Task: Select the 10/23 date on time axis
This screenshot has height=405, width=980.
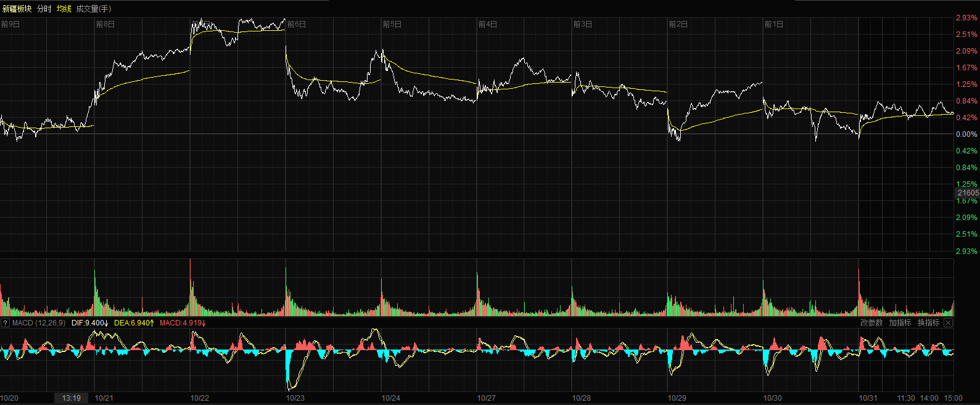Action: (x=295, y=398)
